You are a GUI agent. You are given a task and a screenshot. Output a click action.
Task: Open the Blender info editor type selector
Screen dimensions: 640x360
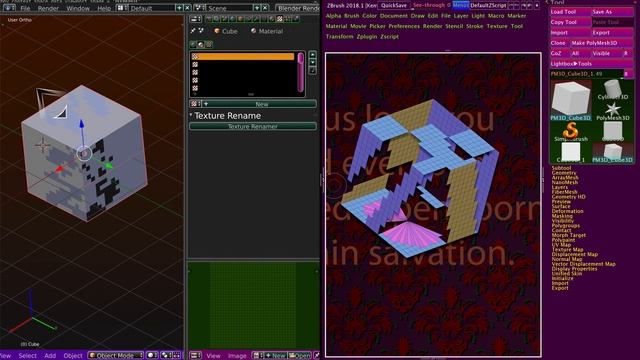tap(9, 8)
